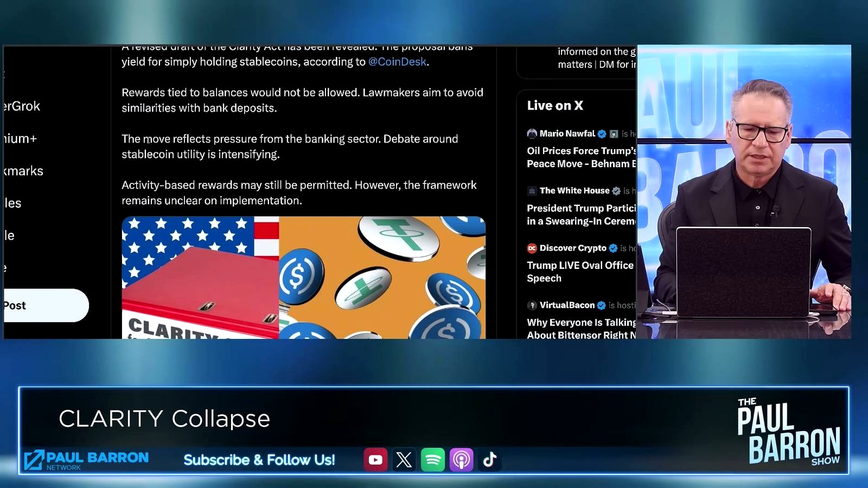Open the VirtualBacon avatar icon
Image resolution: width=868 pixels, height=488 pixels.
(532, 305)
